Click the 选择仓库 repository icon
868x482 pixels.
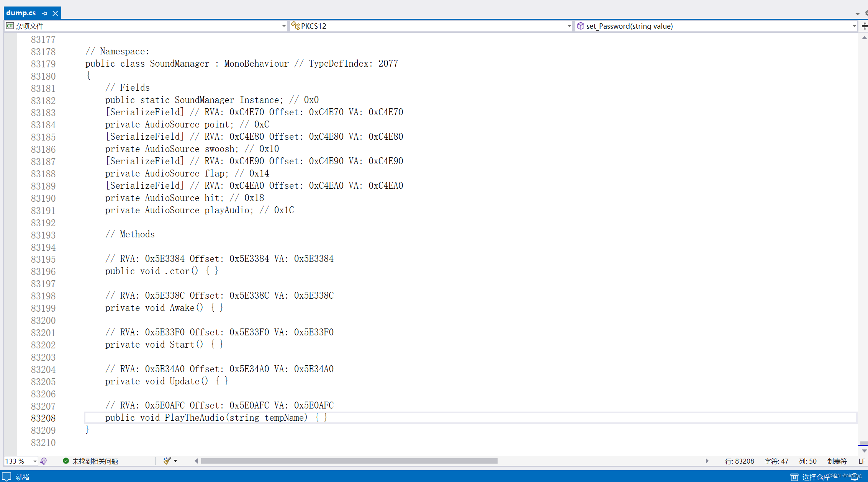coord(794,477)
